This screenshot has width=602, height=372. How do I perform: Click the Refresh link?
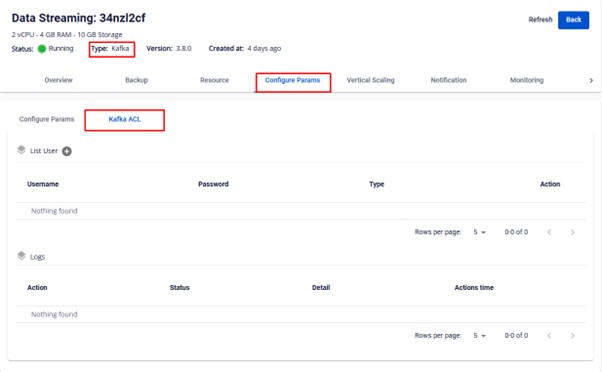pyautogui.click(x=540, y=20)
